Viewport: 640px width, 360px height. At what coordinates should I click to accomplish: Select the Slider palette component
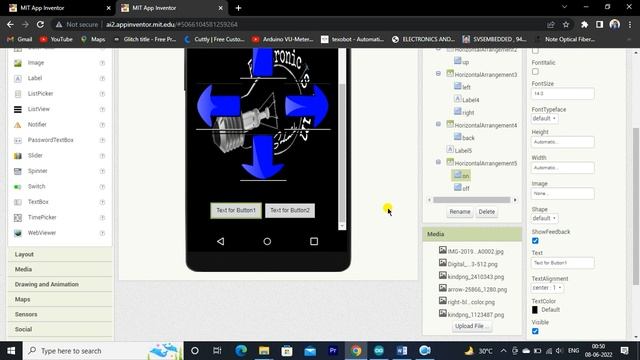[35, 156]
